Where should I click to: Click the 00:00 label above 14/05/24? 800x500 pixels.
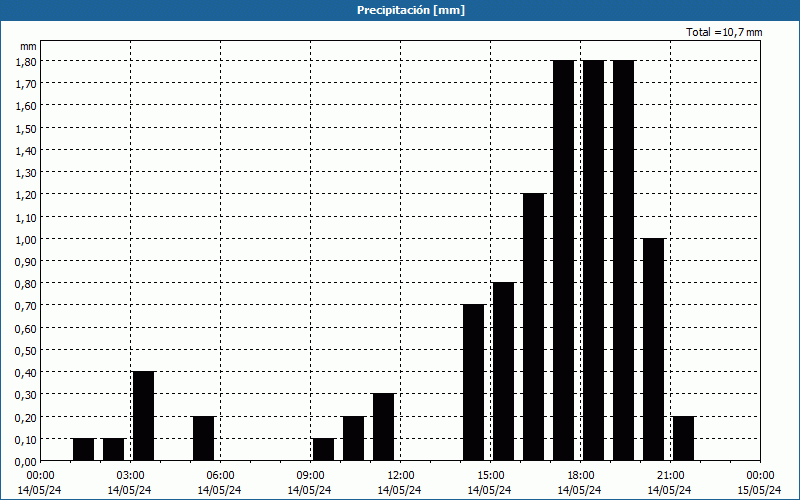pyautogui.click(x=40, y=476)
